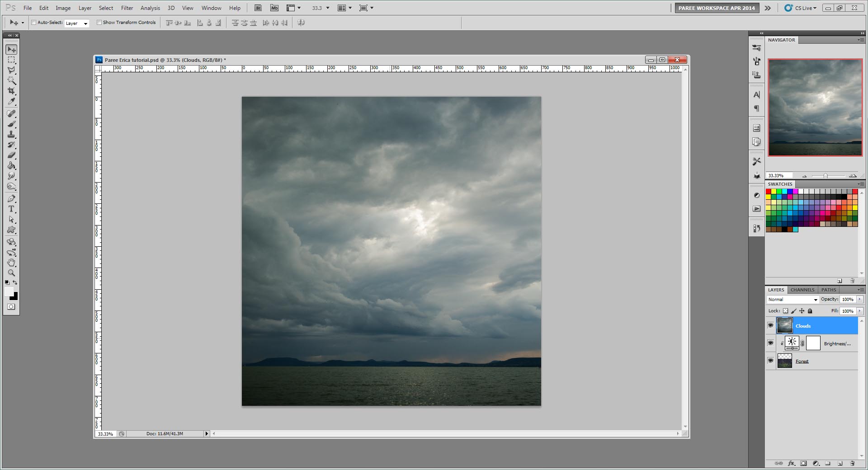
Task: Pick the red swatch in Swatches
Action: [768, 192]
